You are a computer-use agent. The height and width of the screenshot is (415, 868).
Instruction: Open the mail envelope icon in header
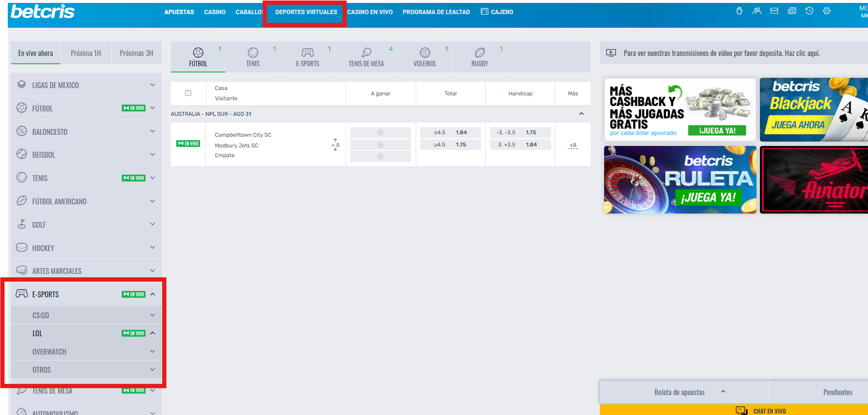click(774, 11)
